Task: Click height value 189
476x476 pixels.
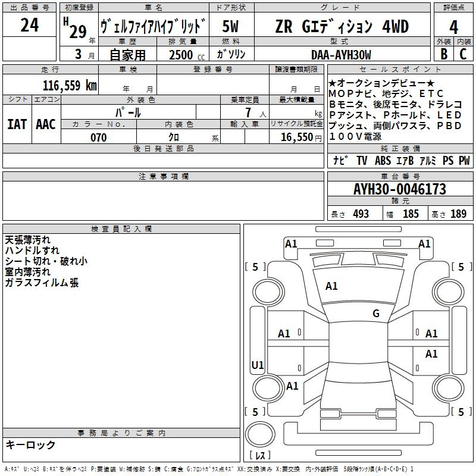Action: (x=458, y=214)
